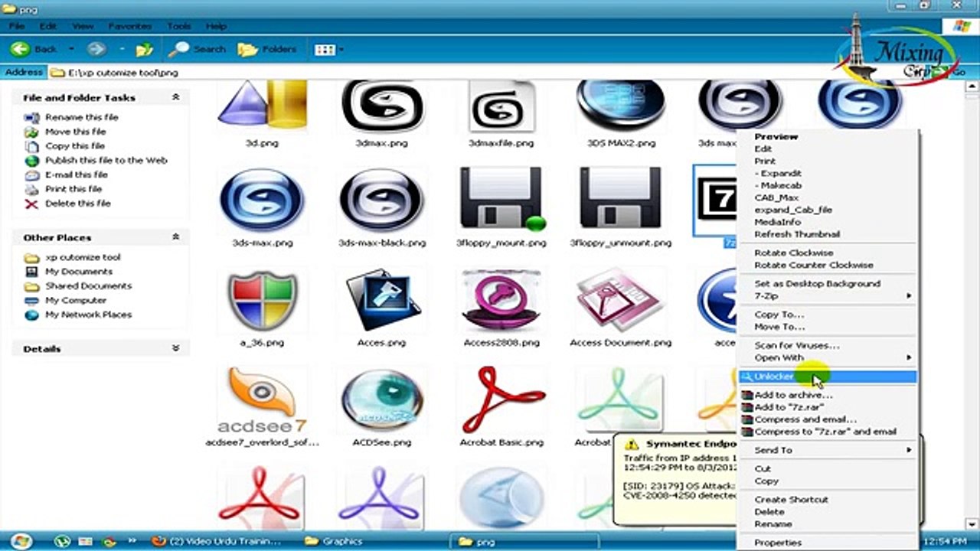Expand the Open With submenu
The height and width of the screenshot is (551, 980).
828,357
